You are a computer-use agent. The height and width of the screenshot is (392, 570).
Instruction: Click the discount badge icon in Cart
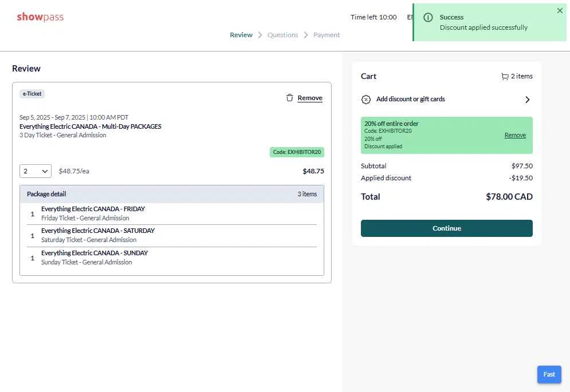tap(366, 99)
